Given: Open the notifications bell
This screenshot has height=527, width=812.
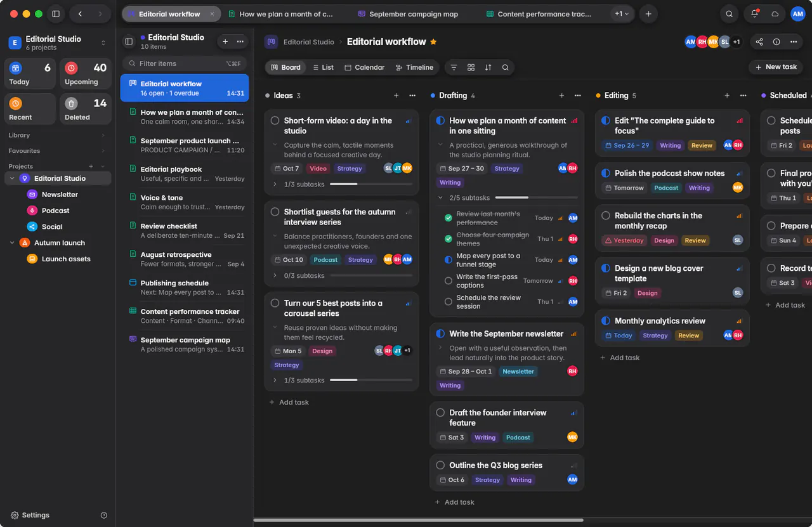Looking at the screenshot, I should pyautogui.click(x=755, y=14).
